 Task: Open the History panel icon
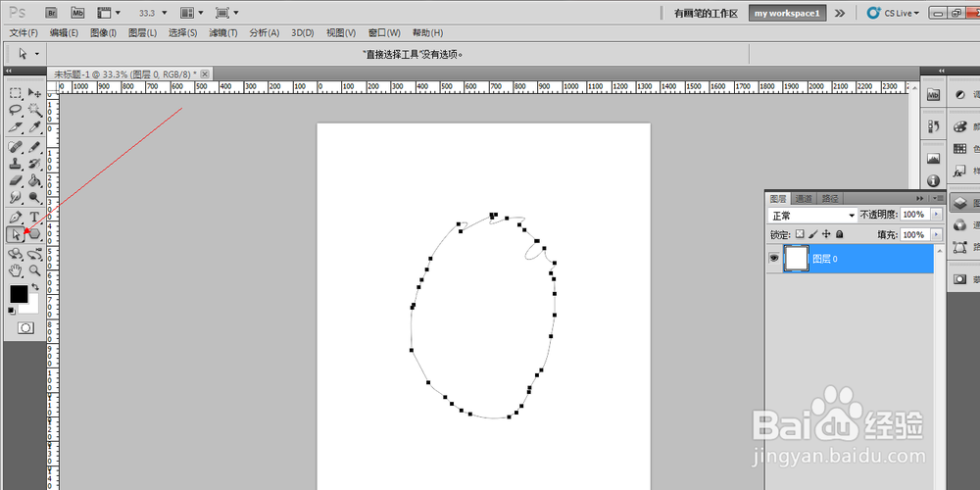[934, 125]
